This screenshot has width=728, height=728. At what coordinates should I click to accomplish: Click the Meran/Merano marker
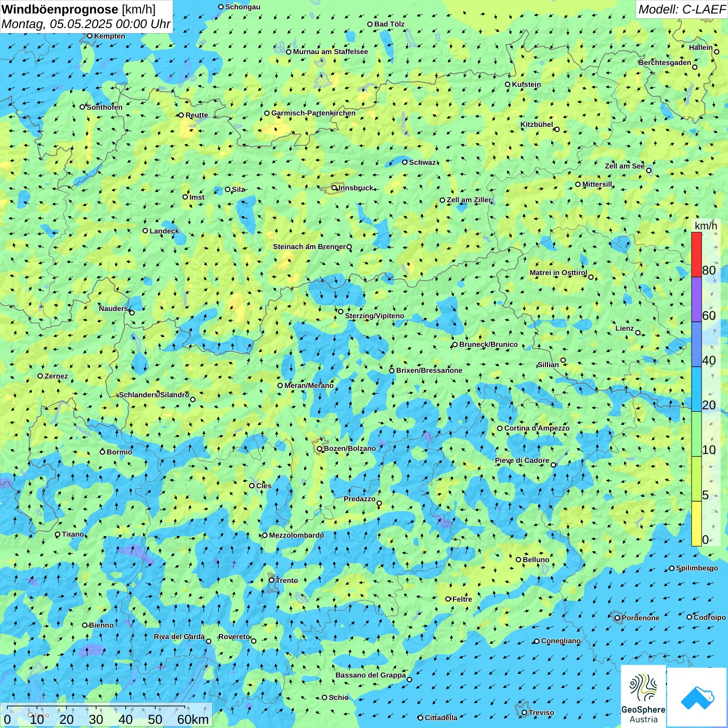tap(280, 385)
